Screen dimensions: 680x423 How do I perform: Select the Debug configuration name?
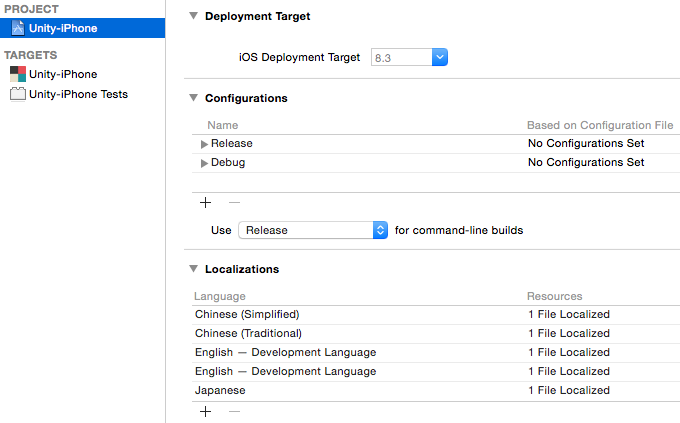228,162
